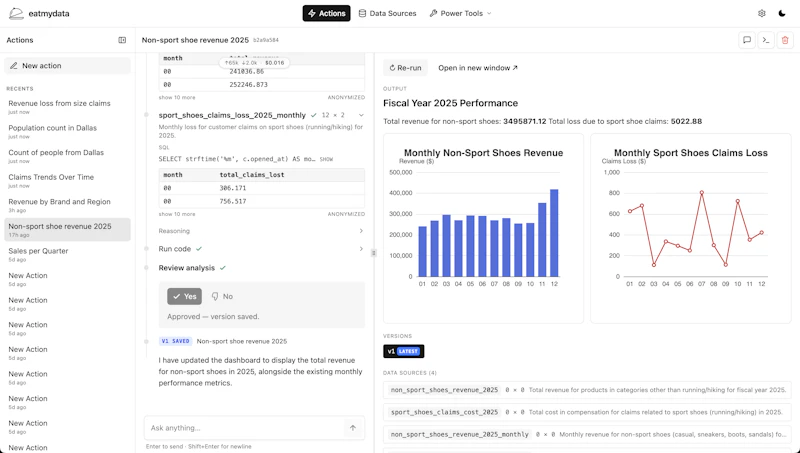Click the panel divider resize handle
Viewport: 800px width, 453px height.
tap(373, 253)
